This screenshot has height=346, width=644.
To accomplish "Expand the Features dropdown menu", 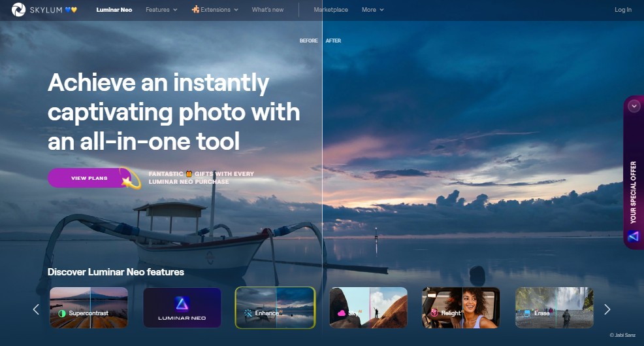I will coord(161,9).
